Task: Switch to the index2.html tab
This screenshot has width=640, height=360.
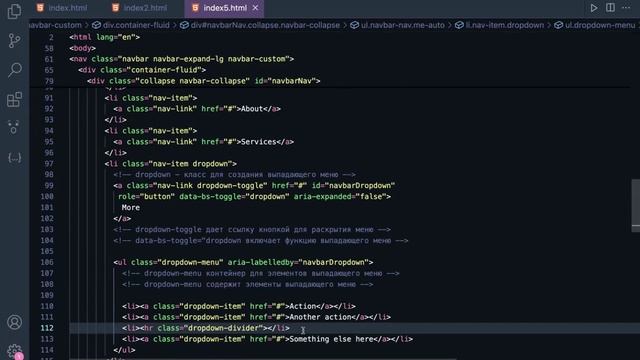Action: 140,8
